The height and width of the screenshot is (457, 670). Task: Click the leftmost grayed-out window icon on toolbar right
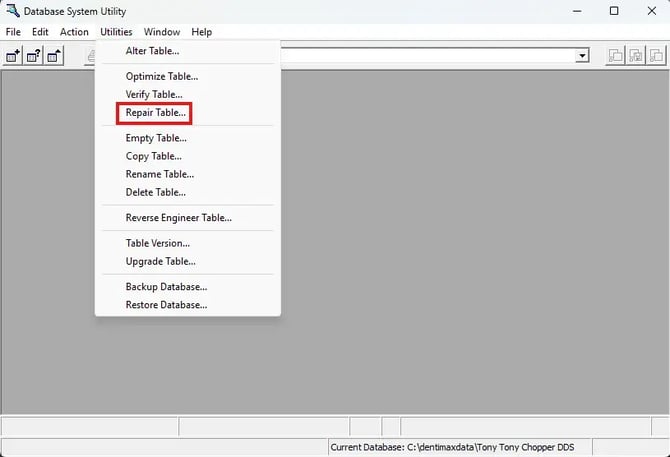[616, 56]
